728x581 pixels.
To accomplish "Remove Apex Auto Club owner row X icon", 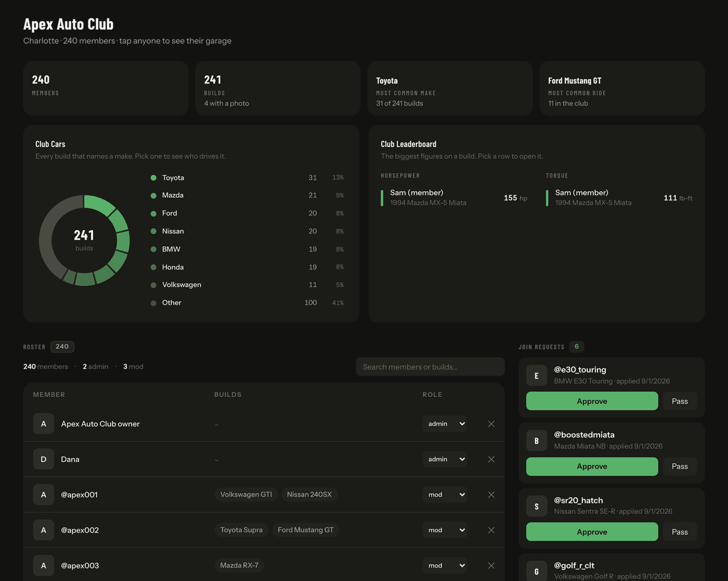I will (491, 424).
